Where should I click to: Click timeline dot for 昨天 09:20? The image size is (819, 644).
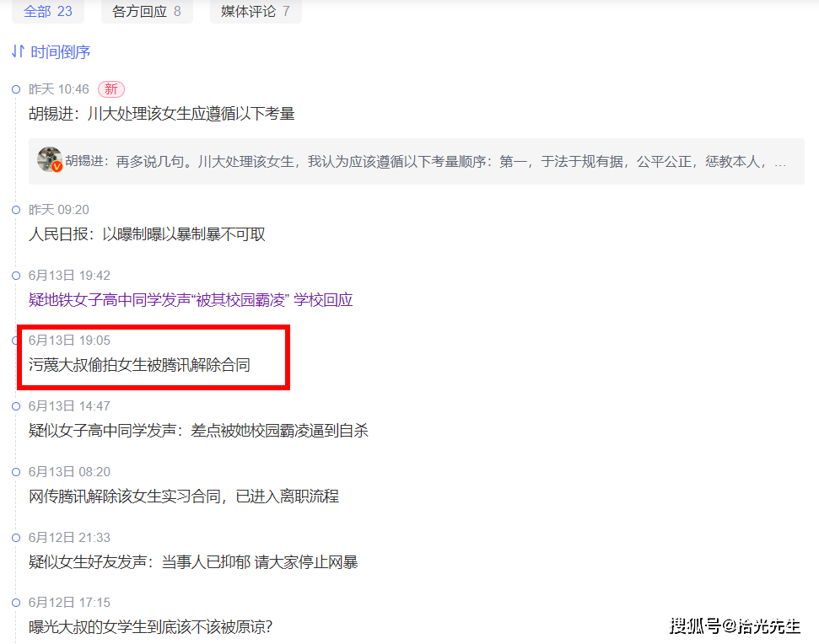(16, 210)
